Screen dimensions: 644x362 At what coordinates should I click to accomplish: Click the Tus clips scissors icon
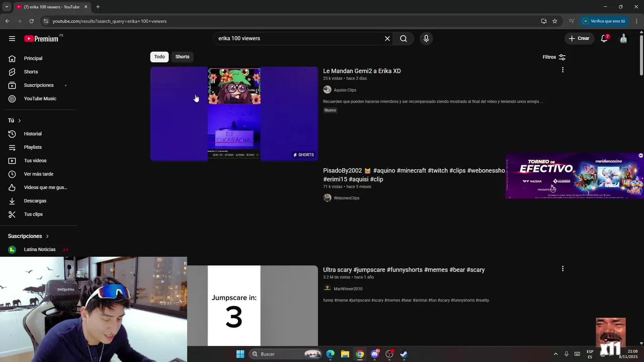click(12, 214)
